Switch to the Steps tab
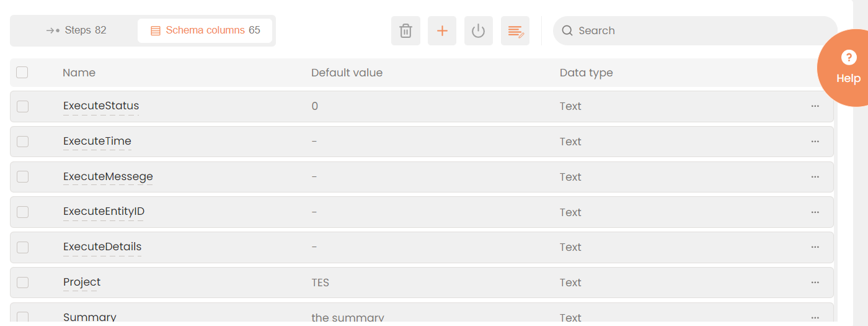The height and width of the screenshot is (326, 868). tap(76, 30)
